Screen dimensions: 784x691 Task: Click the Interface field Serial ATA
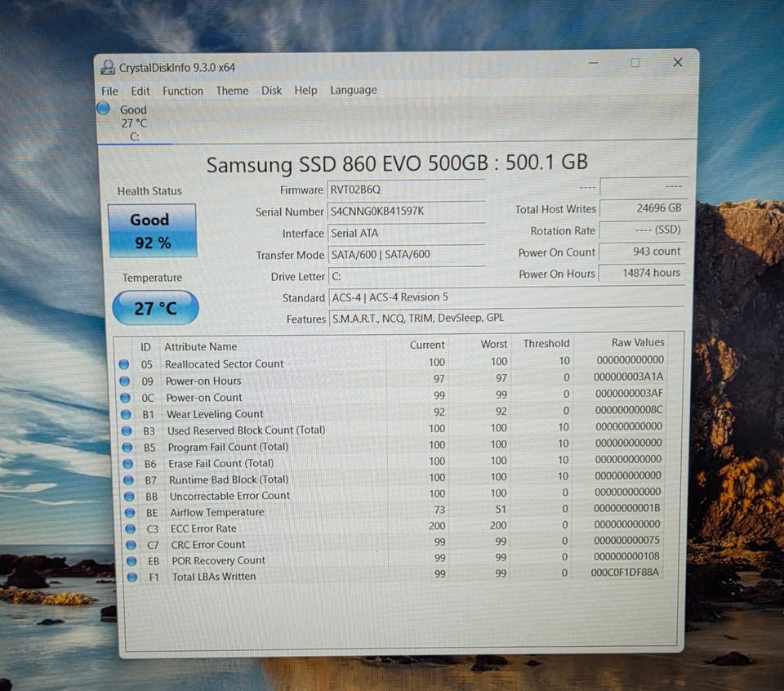pyautogui.click(x=406, y=233)
